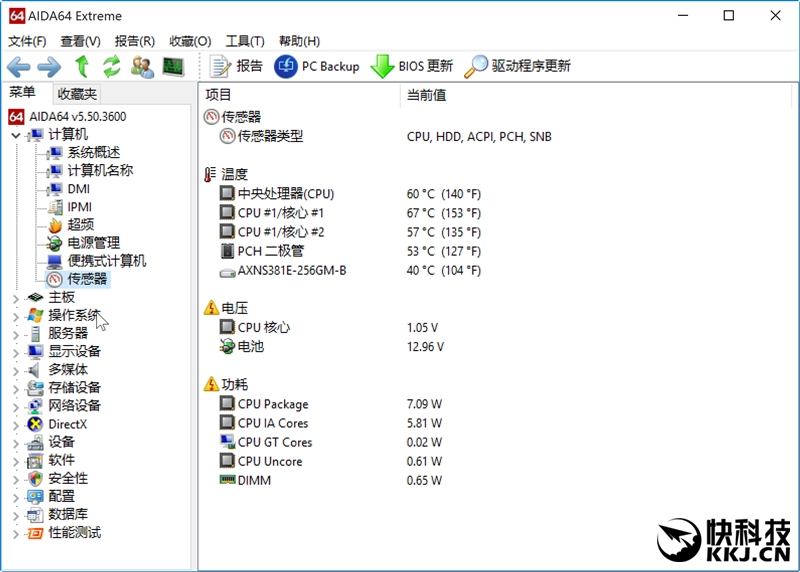Select the CPU 核心 voltage row
The width and height of the screenshot is (800, 572).
[x=329, y=327]
